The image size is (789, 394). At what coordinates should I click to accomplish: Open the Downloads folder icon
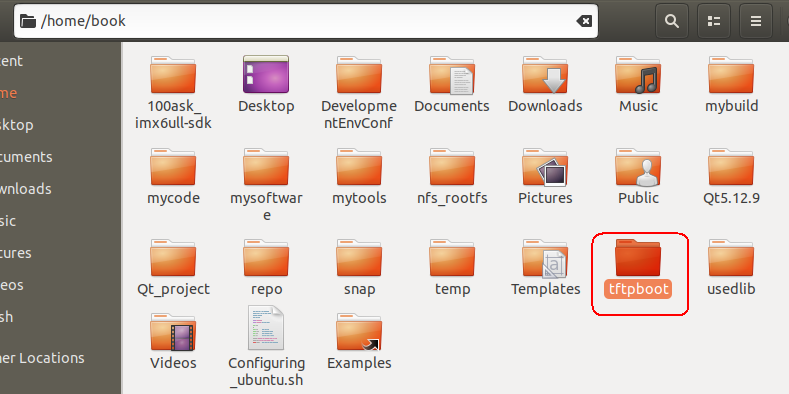[x=545, y=74]
